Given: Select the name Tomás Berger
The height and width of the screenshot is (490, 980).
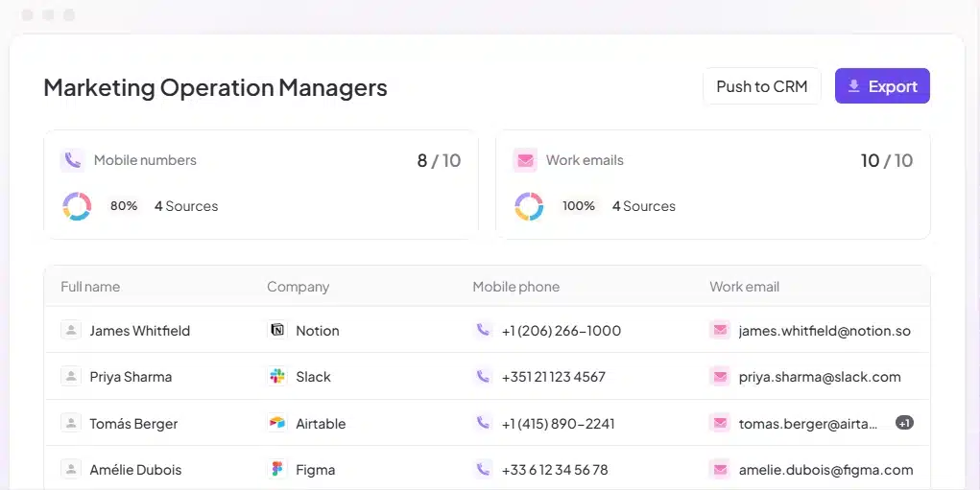Looking at the screenshot, I should coord(133,424).
